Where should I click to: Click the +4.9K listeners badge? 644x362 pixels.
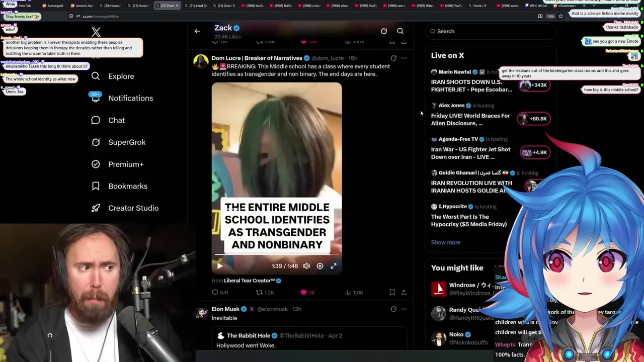(x=534, y=152)
